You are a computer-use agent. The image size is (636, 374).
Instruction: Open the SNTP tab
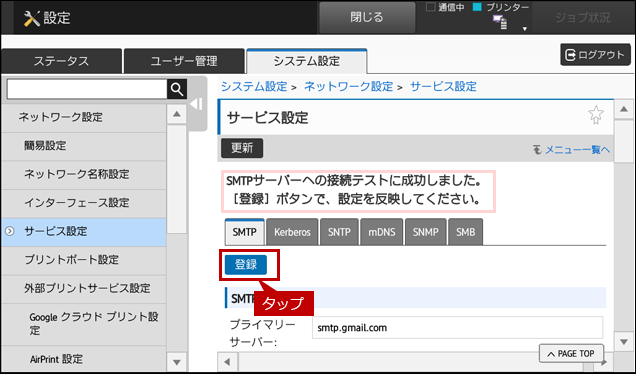coord(339,232)
